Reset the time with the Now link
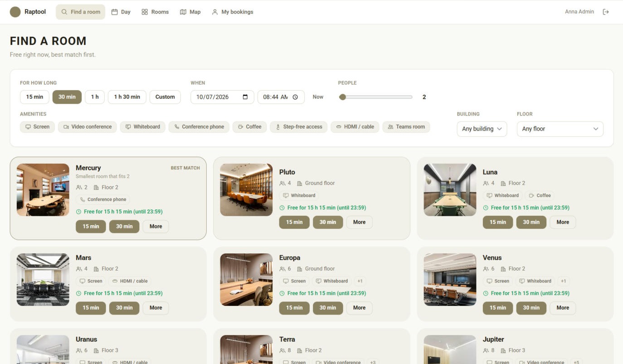 tap(318, 97)
